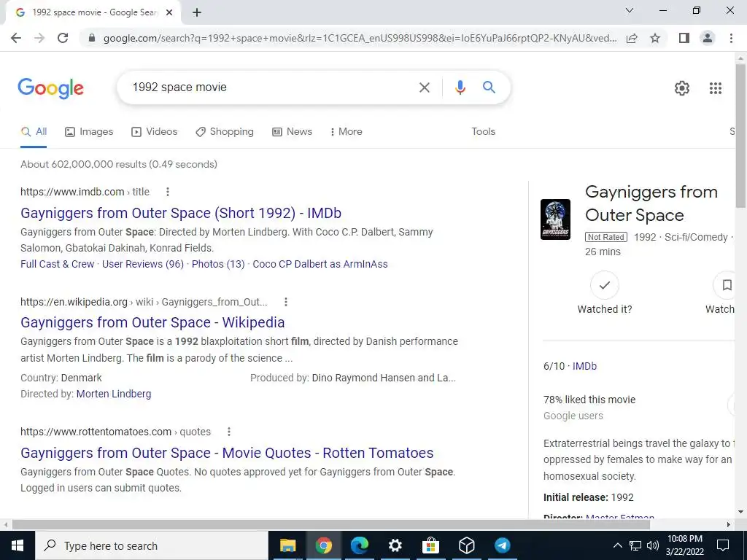
Task: Open the Chrome profile avatar
Action: point(708,38)
